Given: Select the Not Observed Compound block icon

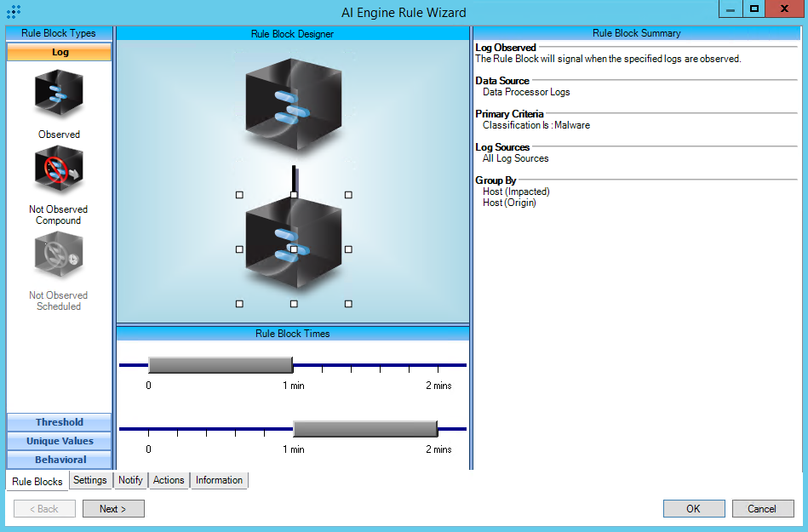Looking at the screenshot, I should coord(59,170).
